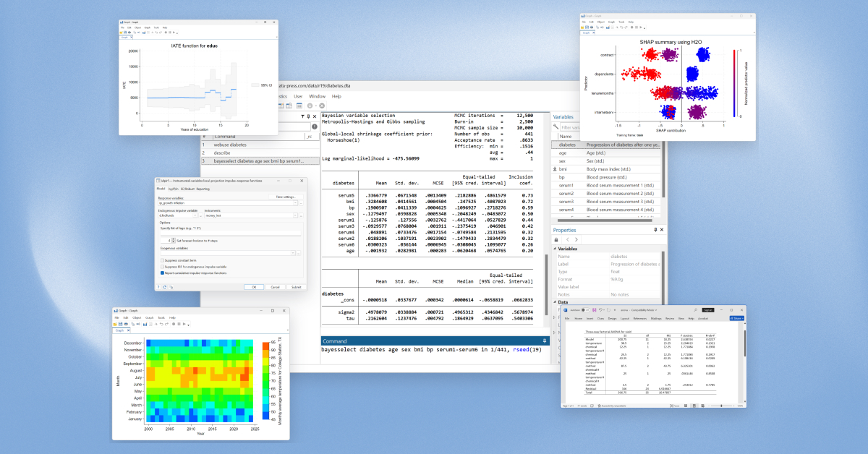
Task: Click the pin icon on the Command bar
Action: tap(544, 340)
